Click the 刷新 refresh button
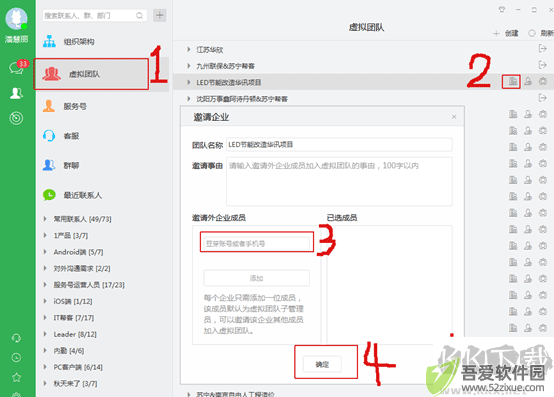Image resolution: width=554 pixels, height=397 pixels. 541,33
